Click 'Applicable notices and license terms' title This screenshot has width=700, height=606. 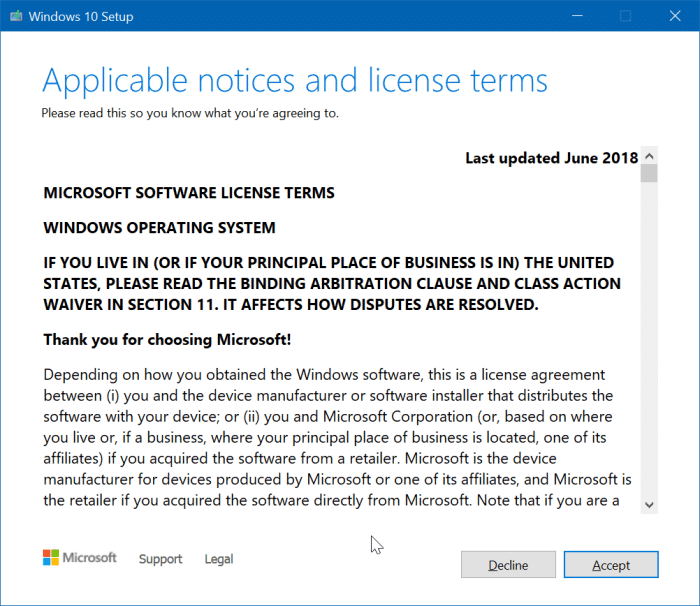point(295,81)
